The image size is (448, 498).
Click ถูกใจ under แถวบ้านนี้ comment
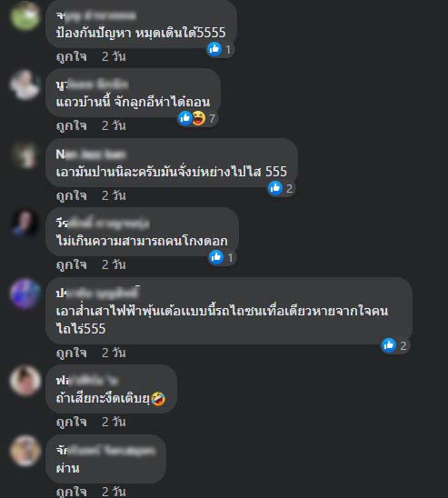point(72,125)
